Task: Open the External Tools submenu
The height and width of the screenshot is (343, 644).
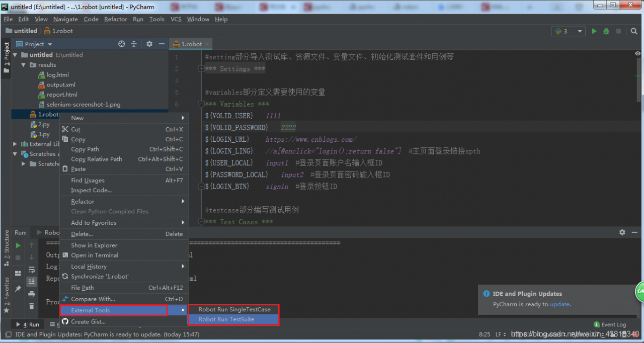Action: [124, 310]
